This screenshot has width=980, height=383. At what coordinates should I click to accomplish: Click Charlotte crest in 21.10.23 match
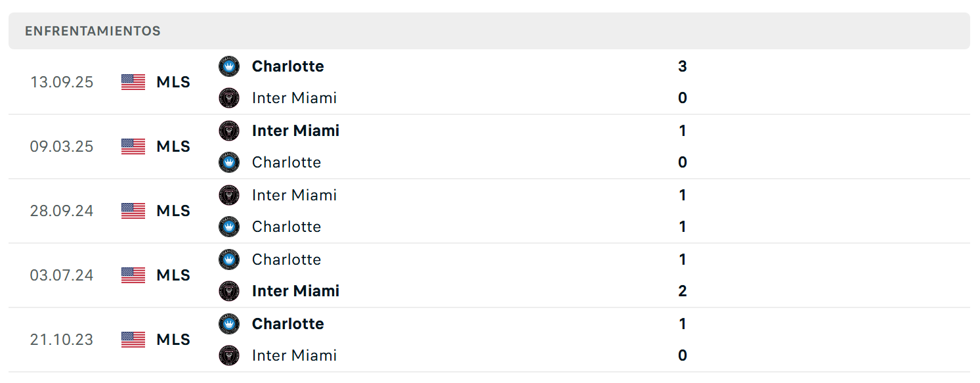(x=229, y=324)
